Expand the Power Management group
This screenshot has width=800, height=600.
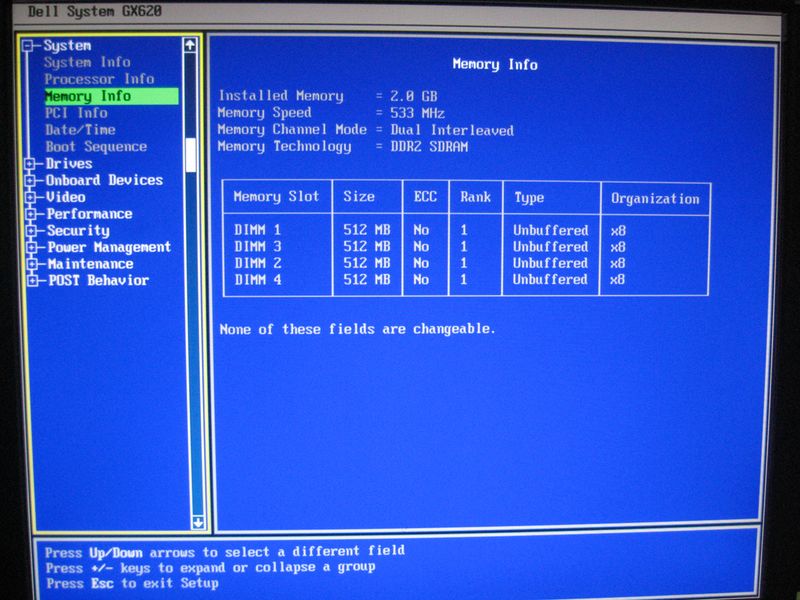pos(32,247)
